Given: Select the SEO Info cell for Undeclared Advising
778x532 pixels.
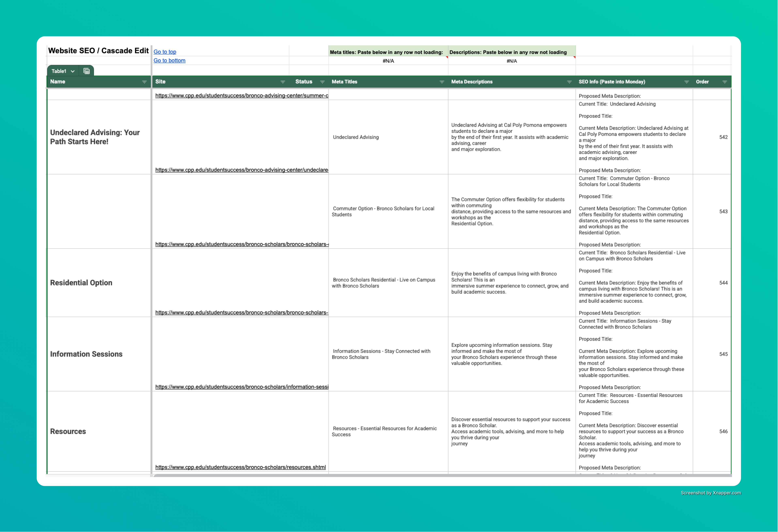Looking at the screenshot, I should tap(634, 137).
